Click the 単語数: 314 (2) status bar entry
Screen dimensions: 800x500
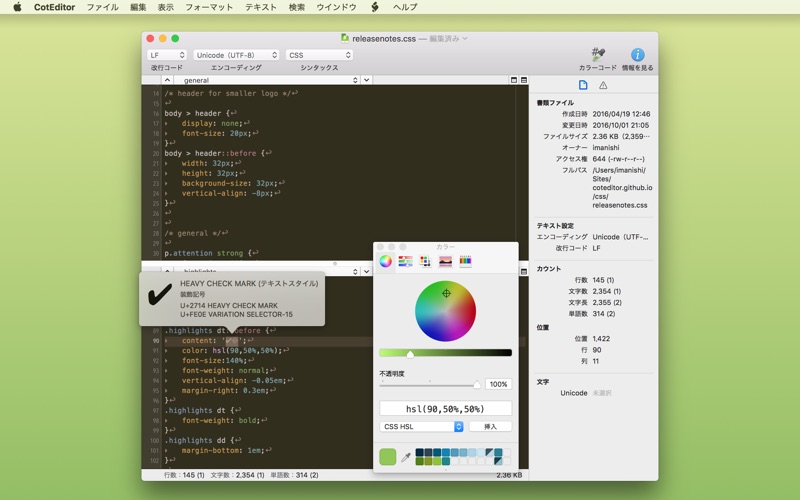294,475
